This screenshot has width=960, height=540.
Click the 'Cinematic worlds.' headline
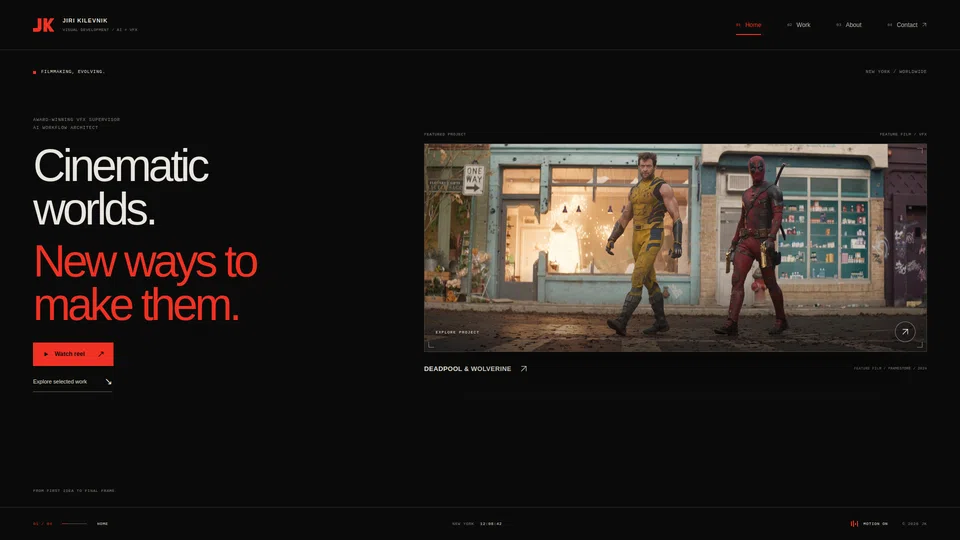(121, 187)
